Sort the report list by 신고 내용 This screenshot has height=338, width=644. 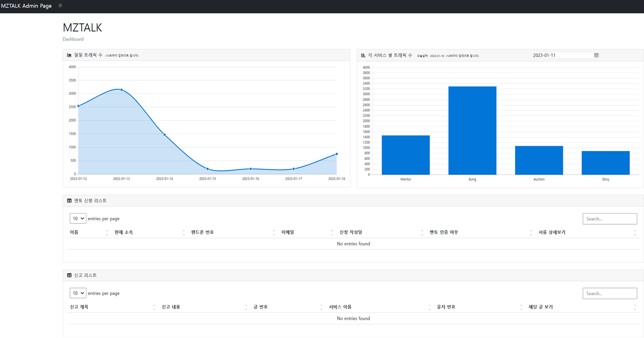click(204, 307)
